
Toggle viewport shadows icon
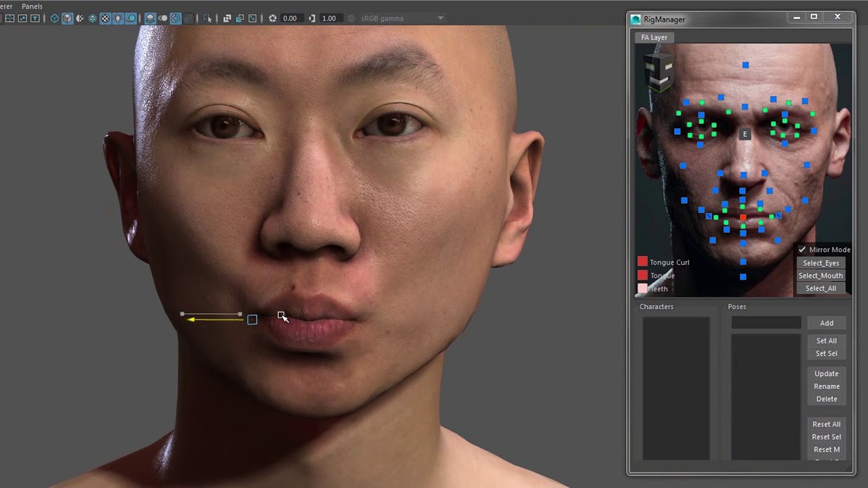click(131, 18)
